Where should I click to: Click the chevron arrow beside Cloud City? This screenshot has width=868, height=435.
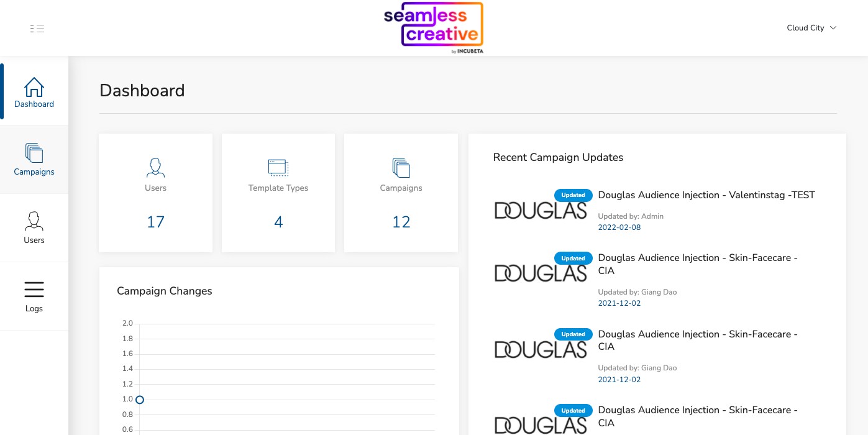tap(834, 28)
